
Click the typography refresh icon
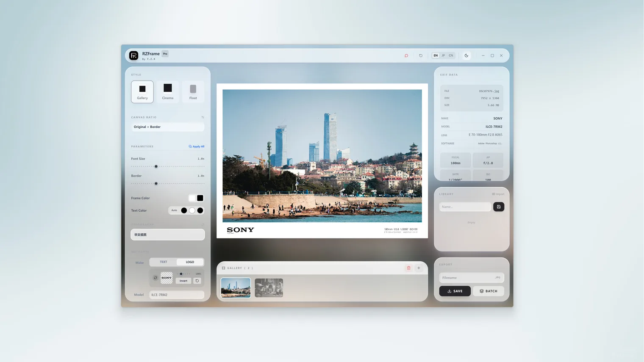(x=203, y=224)
